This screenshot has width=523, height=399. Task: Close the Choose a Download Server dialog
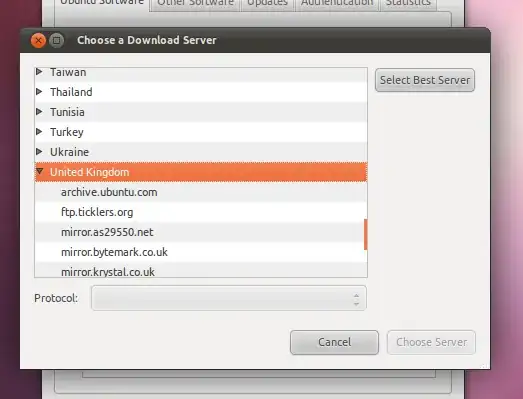(x=38, y=41)
